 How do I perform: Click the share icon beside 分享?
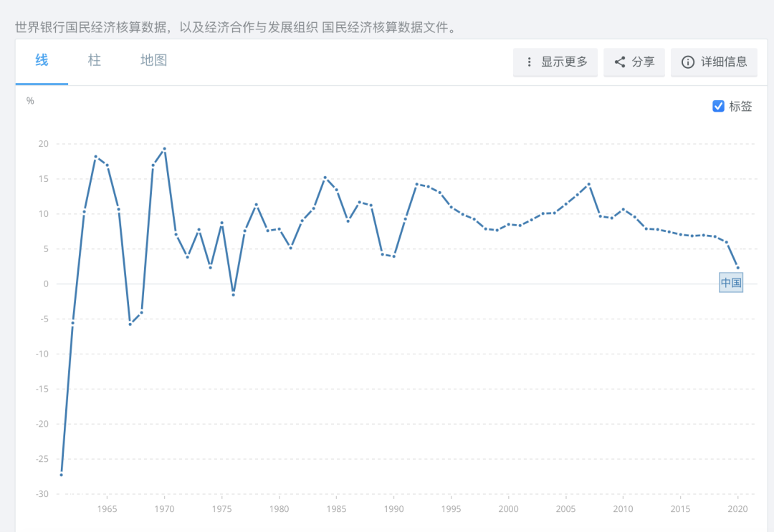[620, 62]
